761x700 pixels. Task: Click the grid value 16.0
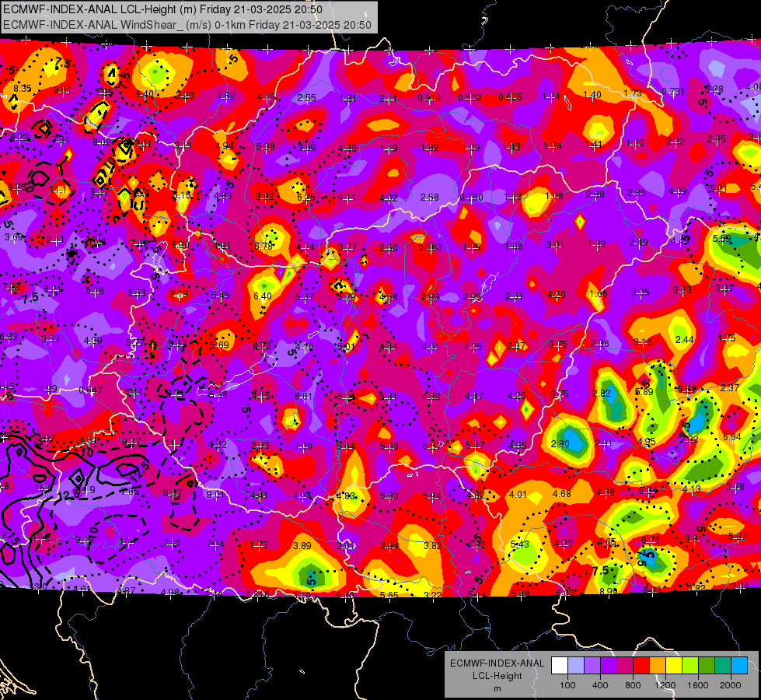tap(43, 488)
